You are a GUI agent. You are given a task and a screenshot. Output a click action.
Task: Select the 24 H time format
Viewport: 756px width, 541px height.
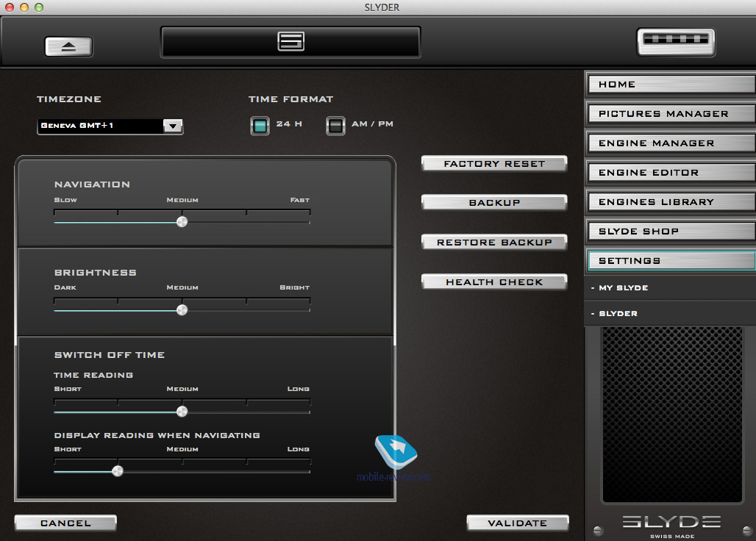260,126
